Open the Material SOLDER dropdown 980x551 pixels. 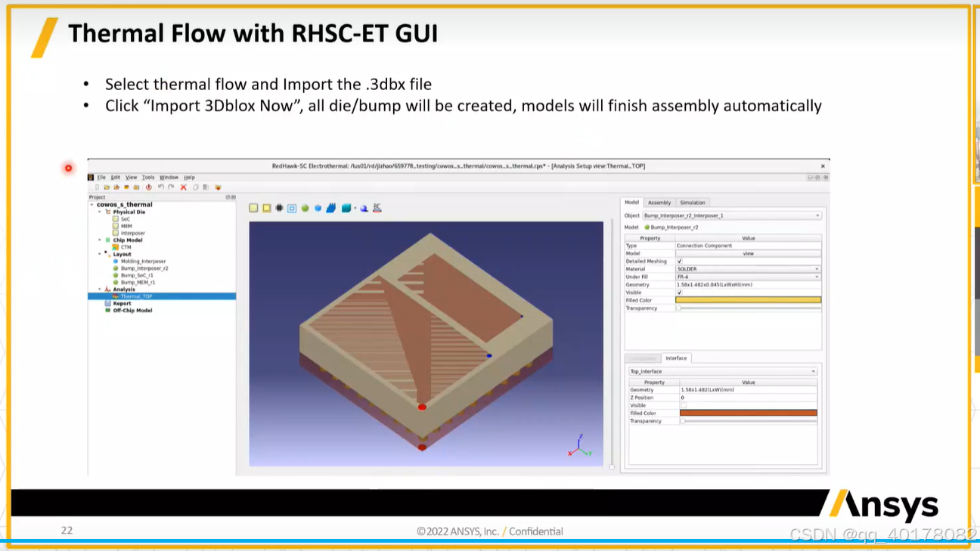tap(748, 269)
